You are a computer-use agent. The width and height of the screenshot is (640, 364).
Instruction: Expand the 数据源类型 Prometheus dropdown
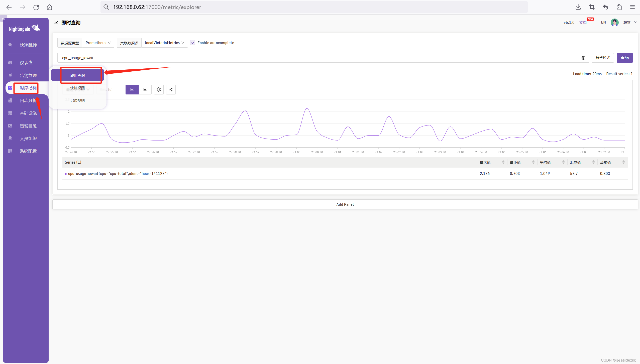point(97,43)
